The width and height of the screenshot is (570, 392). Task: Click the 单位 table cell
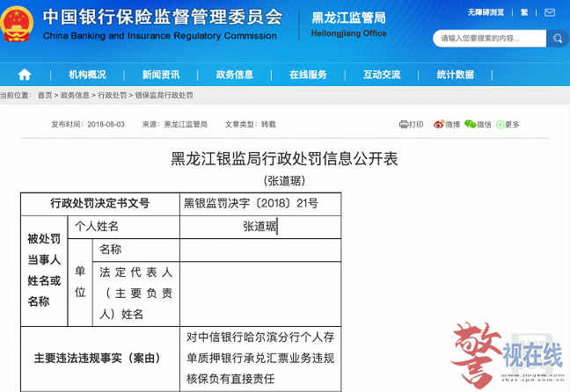pyautogui.click(x=80, y=282)
